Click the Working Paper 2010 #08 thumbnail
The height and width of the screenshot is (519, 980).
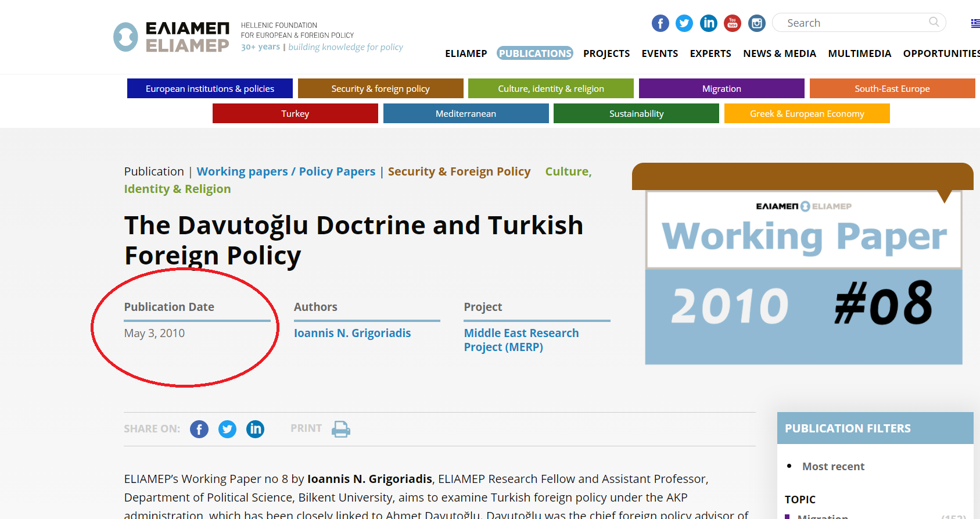point(803,277)
